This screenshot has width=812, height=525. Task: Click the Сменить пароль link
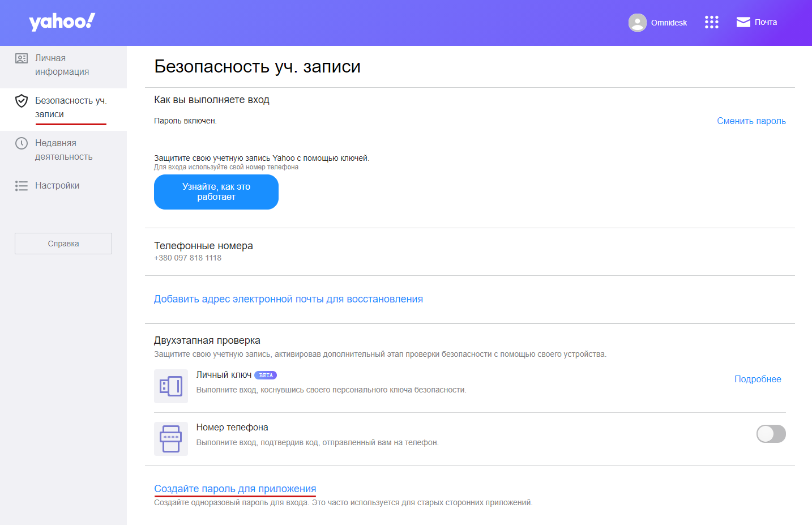[x=751, y=121]
